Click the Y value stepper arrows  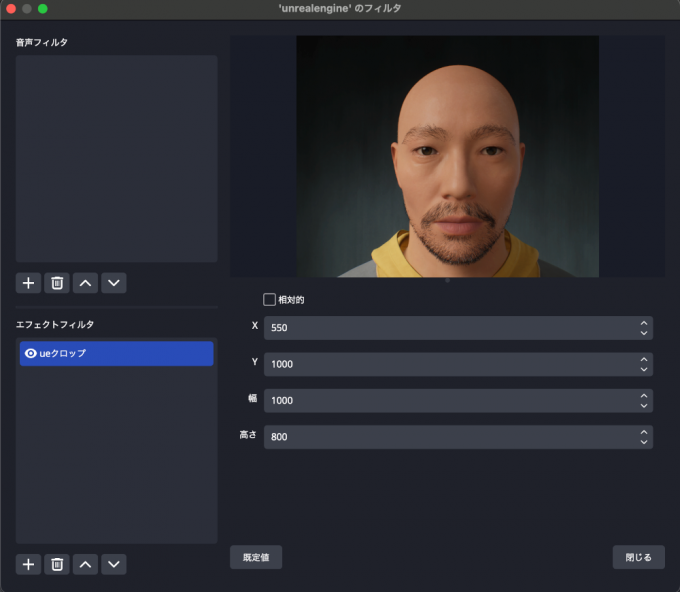[x=643, y=364]
